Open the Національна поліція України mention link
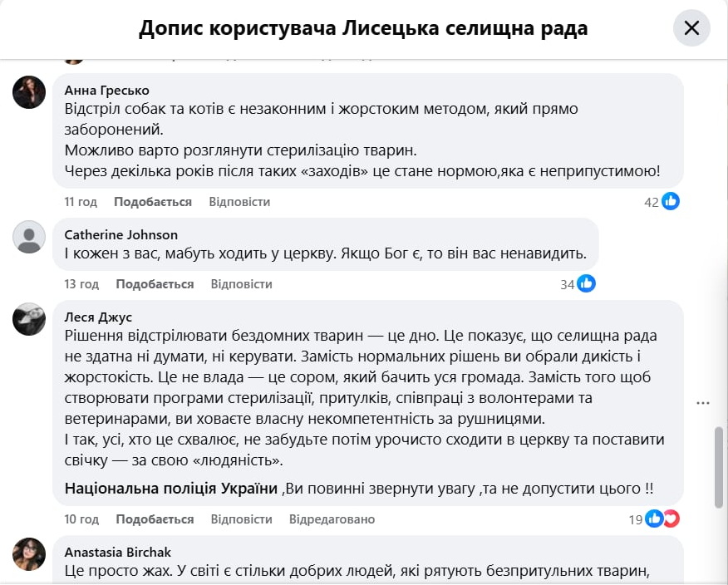The image size is (728, 585). pyautogui.click(x=171, y=488)
